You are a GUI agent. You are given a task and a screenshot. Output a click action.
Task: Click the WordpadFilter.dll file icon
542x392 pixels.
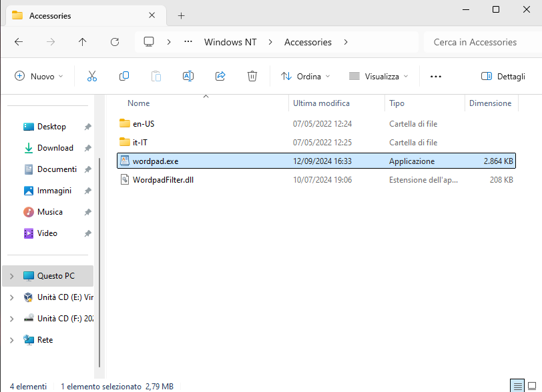[124, 179]
